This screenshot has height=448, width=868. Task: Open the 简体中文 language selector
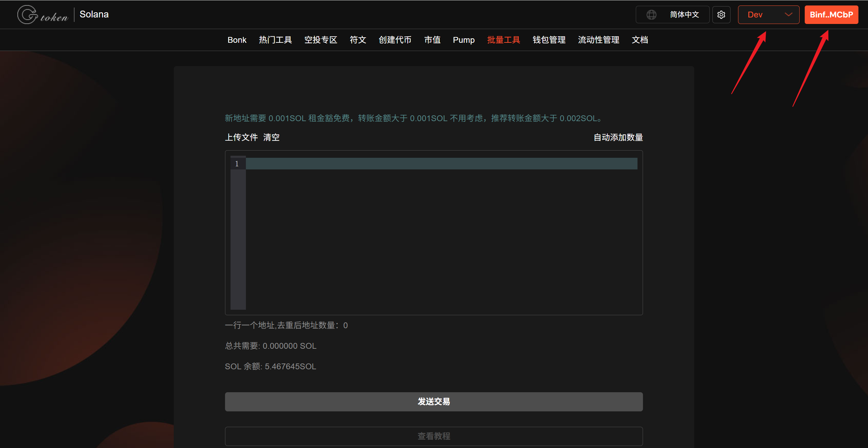[684, 15]
